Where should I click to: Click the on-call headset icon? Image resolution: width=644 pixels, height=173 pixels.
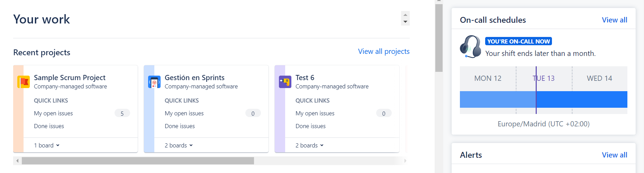tap(470, 47)
